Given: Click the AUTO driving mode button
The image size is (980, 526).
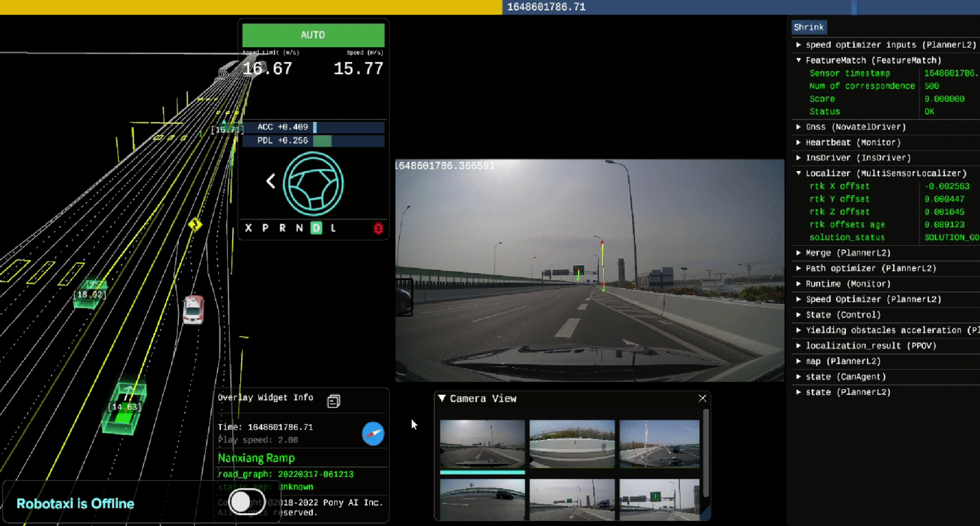Looking at the screenshot, I should pos(313,35).
